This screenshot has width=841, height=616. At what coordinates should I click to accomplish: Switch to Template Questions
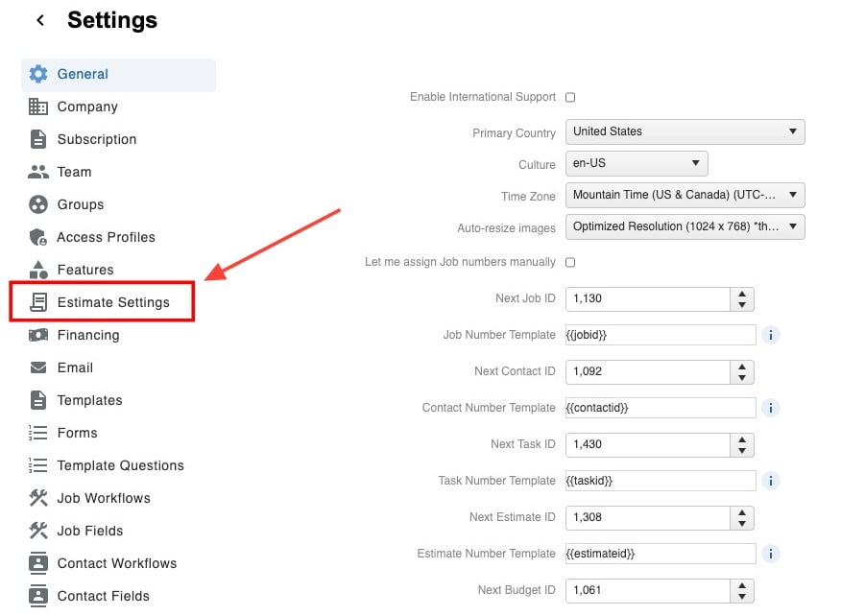(117, 465)
